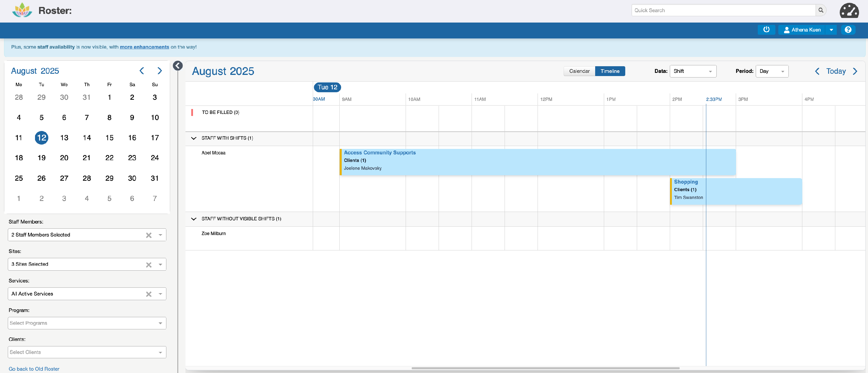
Task: Select August 1 in mini calendar
Action: point(109,97)
